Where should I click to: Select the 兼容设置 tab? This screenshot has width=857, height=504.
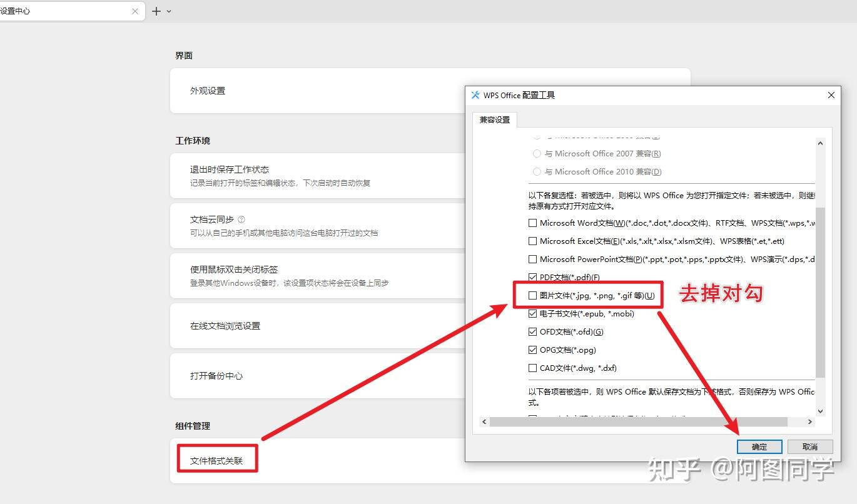(x=495, y=119)
